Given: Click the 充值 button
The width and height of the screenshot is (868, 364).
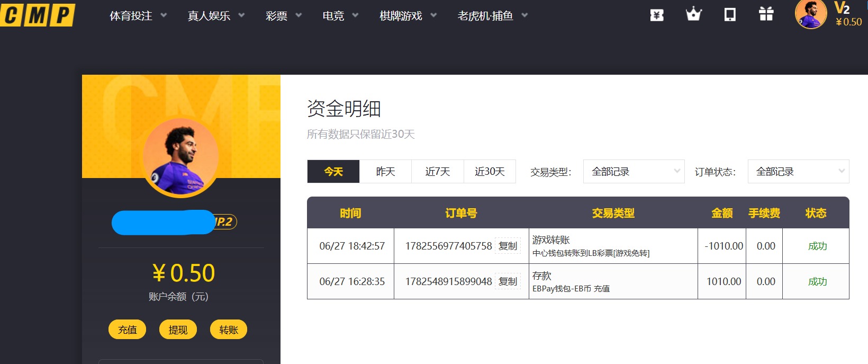Looking at the screenshot, I should coord(127,330).
